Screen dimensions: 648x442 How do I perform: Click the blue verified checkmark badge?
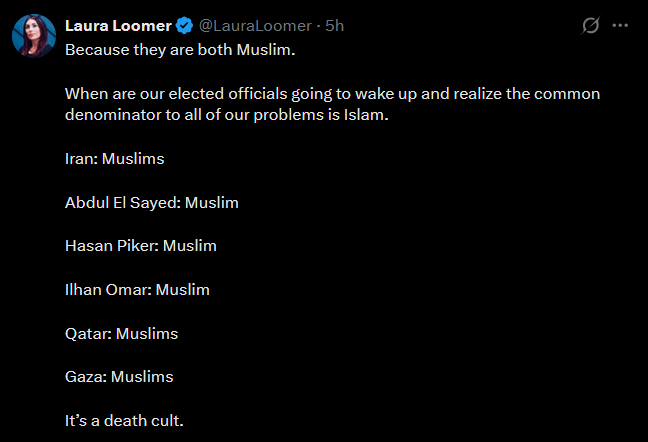click(x=184, y=26)
